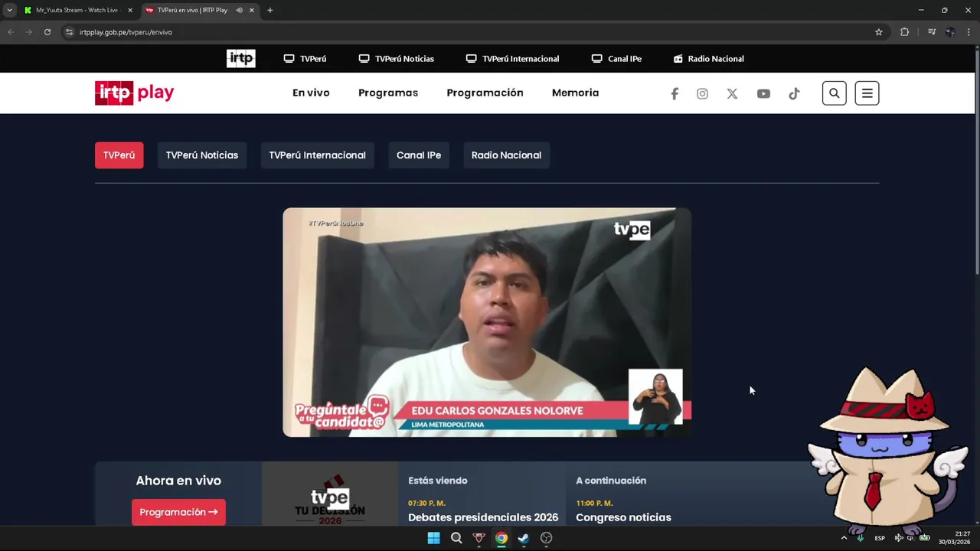Image resolution: width=980 pixels, height=551 pixels.
Task: Go to TVPerú in top black bar
Action: tap(305, 58)
